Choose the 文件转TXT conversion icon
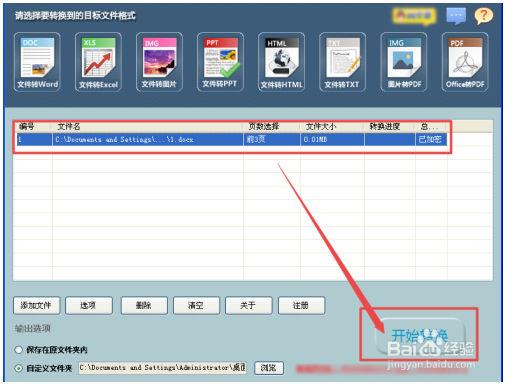This screenshot has width=506, height=385. pyautogui.click(x=342, y=62)
